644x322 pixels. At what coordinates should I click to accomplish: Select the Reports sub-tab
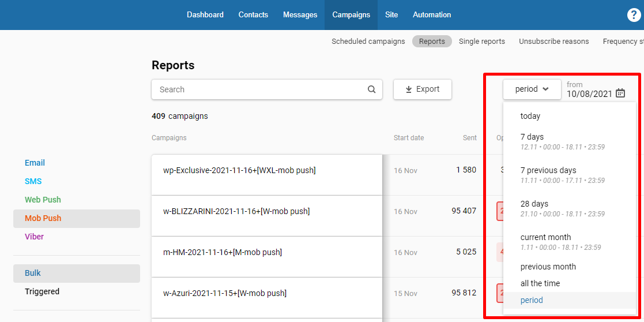click(432, 42)
